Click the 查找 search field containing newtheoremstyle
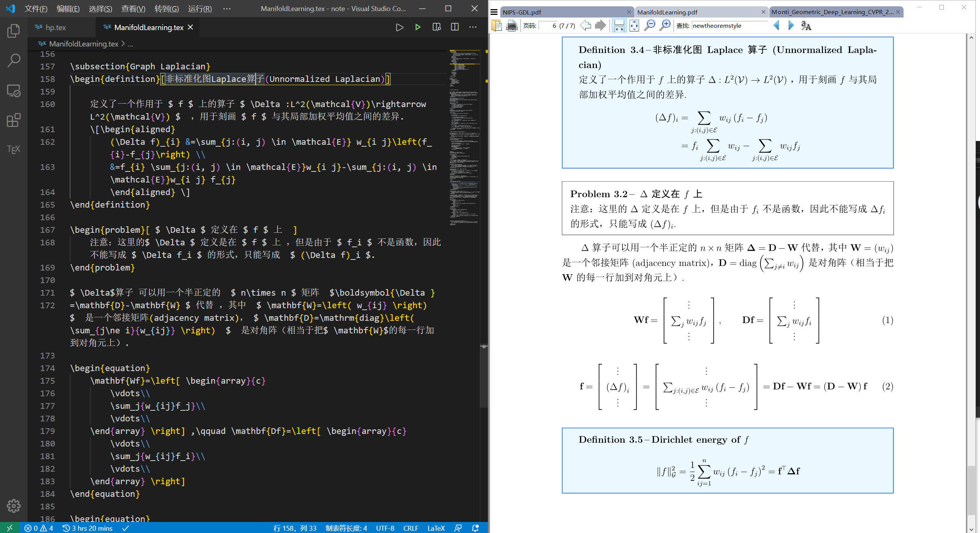Image resolution: width=980 pixels, height=533 pixels. 728,26
